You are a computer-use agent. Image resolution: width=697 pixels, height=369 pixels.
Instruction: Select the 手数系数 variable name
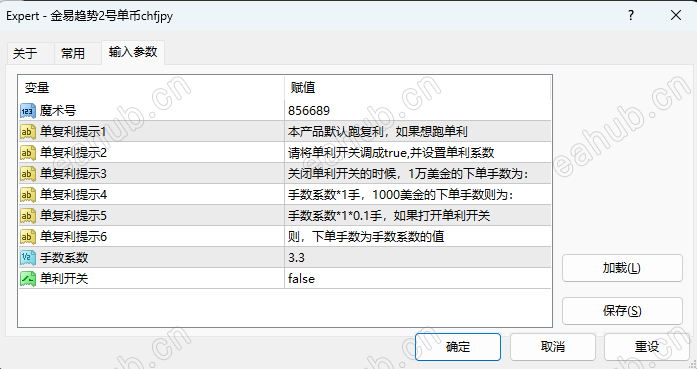64,257
